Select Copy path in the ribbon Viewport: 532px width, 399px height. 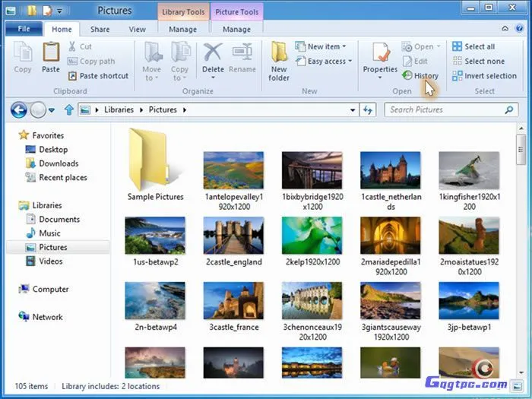pos(92,62)
